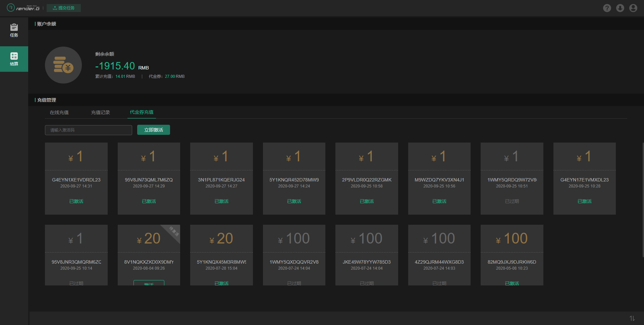644x325 pixels.
Task: Select expired voucher dated 2020-09-25 10:14
Action: [x=76, y=255]
